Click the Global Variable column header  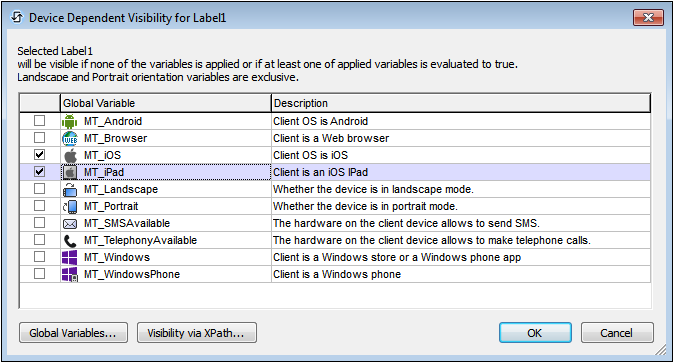click(x=165, y=103)
